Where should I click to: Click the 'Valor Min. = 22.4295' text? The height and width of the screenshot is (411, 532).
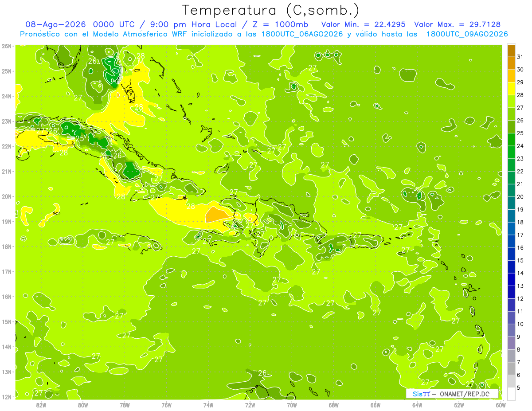point(364,24)
